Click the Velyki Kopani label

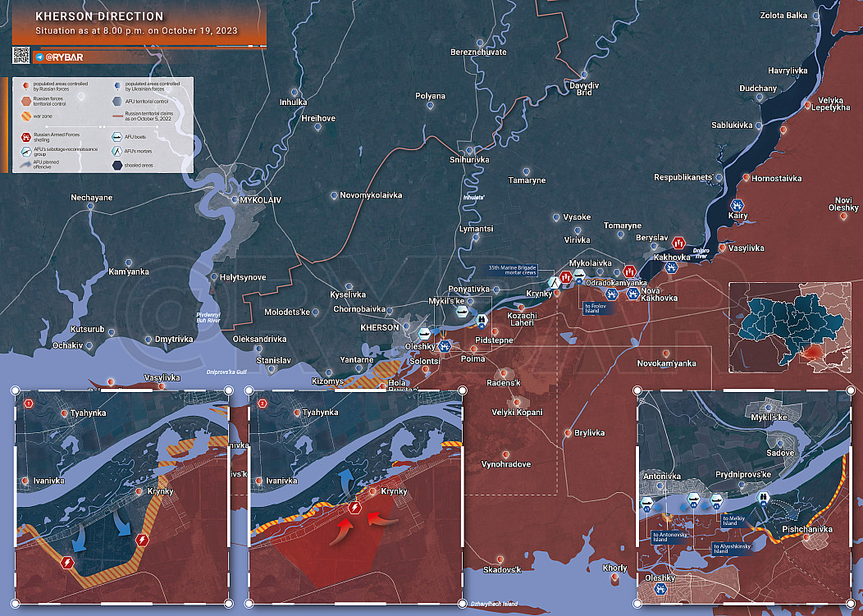point(517,413)
